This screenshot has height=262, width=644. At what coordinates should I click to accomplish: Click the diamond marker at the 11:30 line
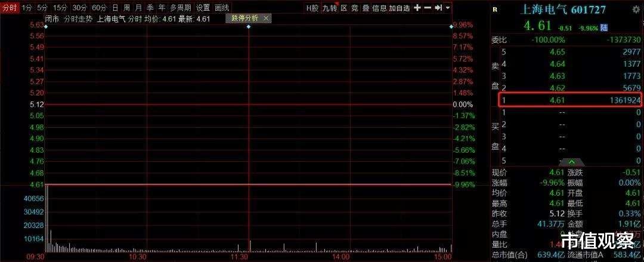click(x=249, y=27)
